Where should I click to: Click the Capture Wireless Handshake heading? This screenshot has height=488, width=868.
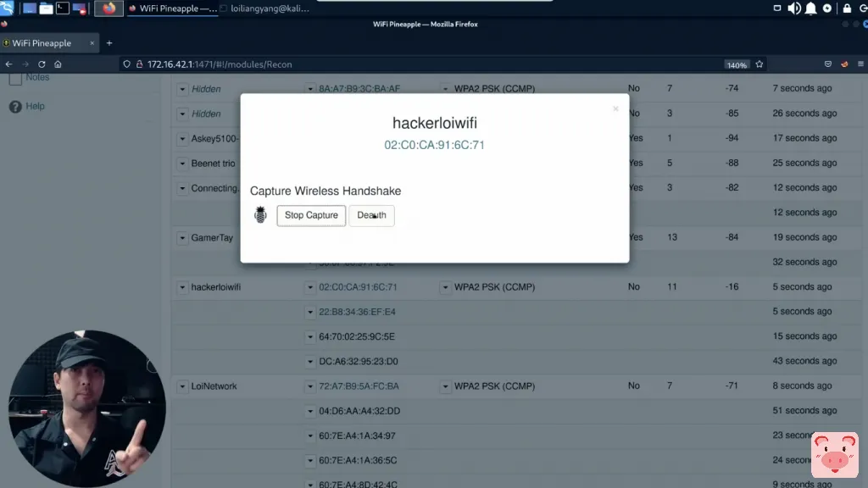click(325, 191)
